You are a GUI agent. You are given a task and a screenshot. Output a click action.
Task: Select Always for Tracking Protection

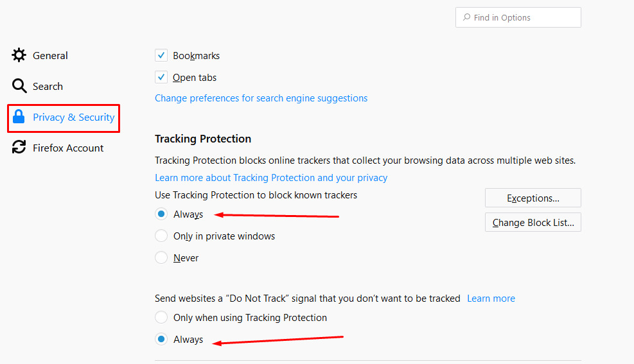(161, 214)
